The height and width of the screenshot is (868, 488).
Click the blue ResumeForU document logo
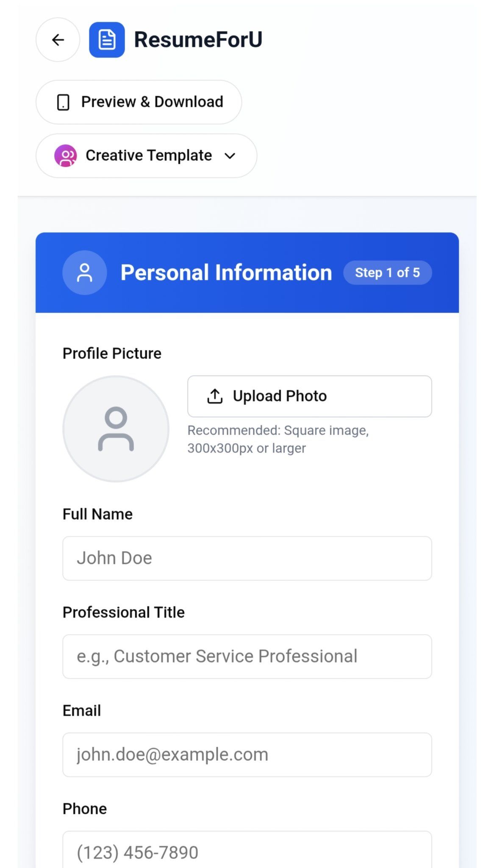pos(107,40)
